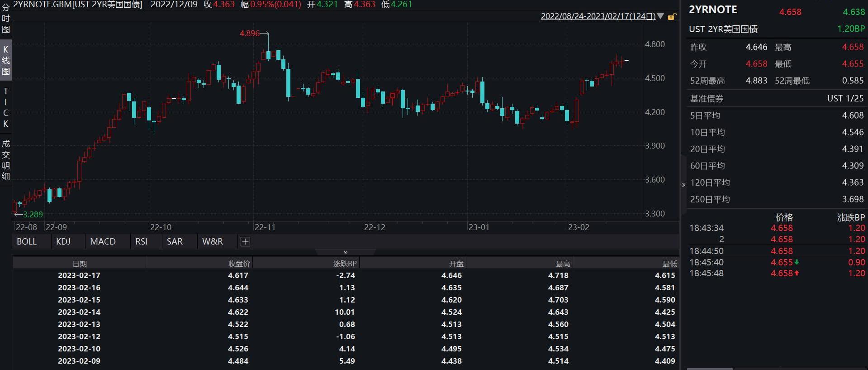Viewport: 868px width, 370px height.
Task: Switch to the 分时图 intraday view
Action: (6, 18)
